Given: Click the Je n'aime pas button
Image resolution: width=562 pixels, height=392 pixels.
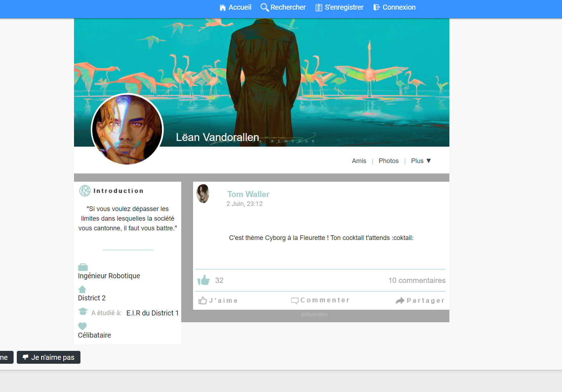Looking at the screenshot, I should [49, 357].
